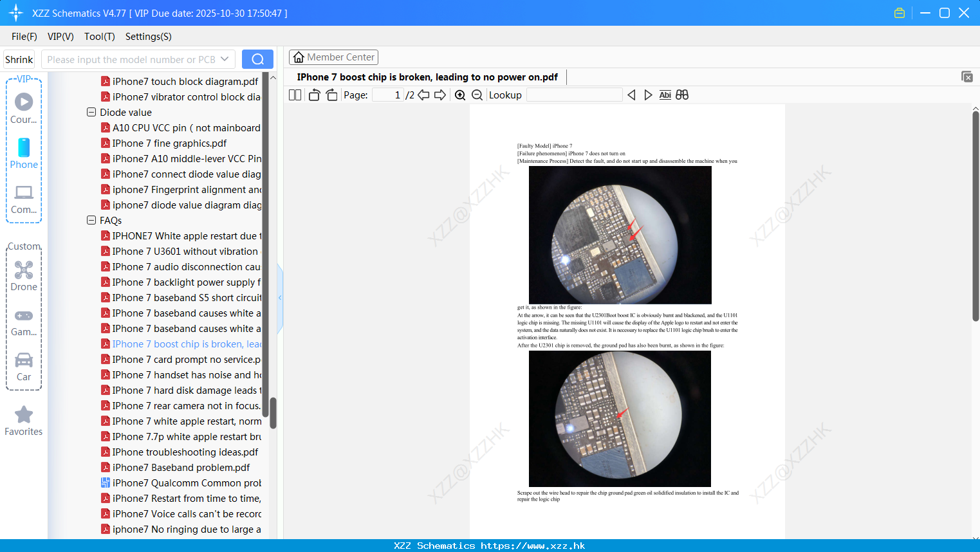The height and width of the screenshot is (552, 980).
Task: Open IPhone 7 handset has noise file
Action: [181, 374]
